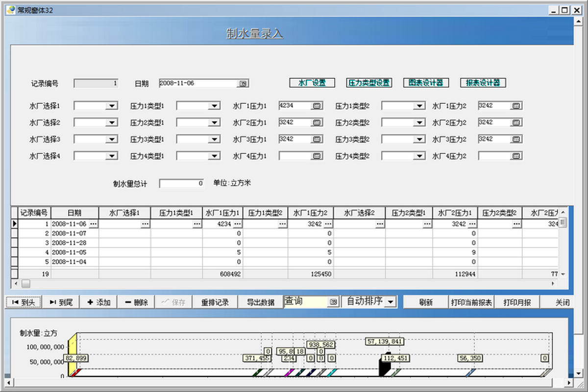Image resolution: width=588 pixels, height=392 pixels.
Task: Click ellipsis button in grid 压力1类型2 cell row 1
Action: tap(283, 223)
